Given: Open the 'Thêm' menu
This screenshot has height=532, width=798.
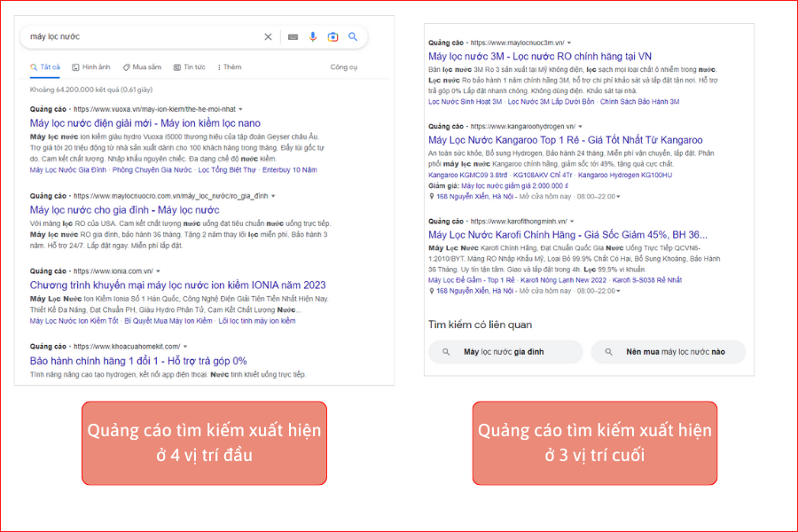Looking at the screenshot, I should tap(230, 67).
